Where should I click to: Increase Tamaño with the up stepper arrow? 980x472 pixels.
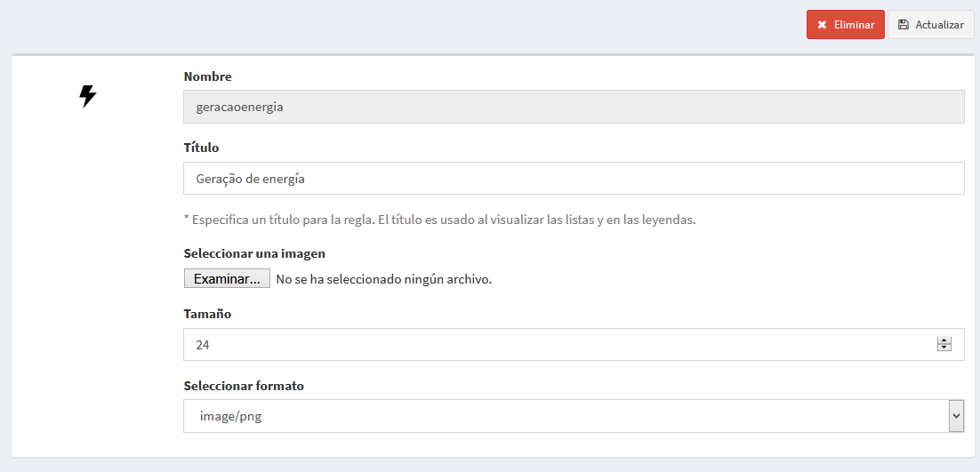[944, 340]
